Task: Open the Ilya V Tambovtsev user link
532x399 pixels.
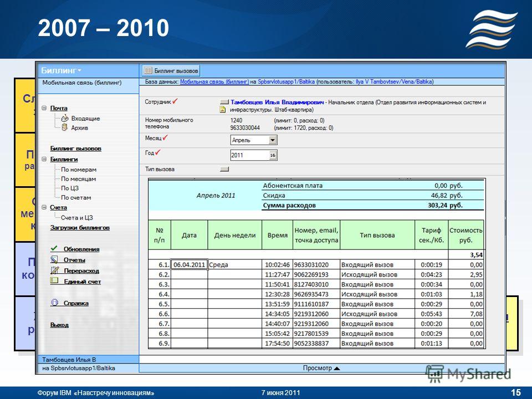Action: pyautogui.click(x=394, y=81)
